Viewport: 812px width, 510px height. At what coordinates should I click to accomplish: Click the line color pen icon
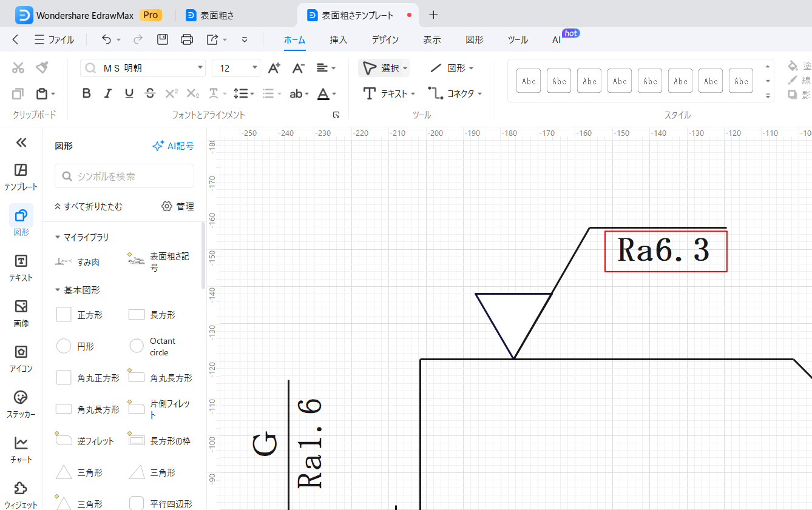tap(793, 80)
